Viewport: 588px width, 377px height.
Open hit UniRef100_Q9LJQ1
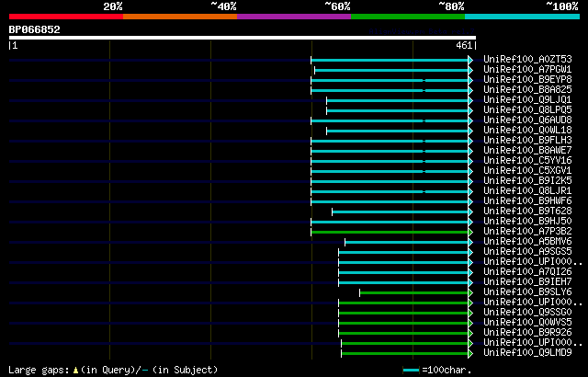click(x=527, y=100)
